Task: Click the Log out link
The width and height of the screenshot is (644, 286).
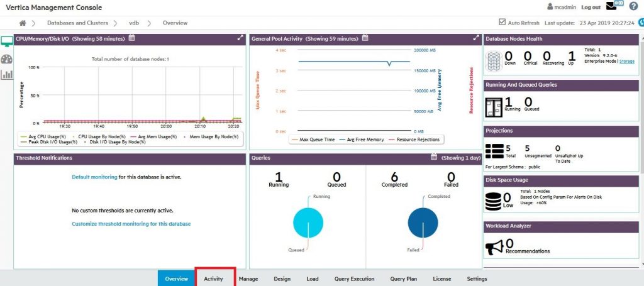Action: (591, 7)
